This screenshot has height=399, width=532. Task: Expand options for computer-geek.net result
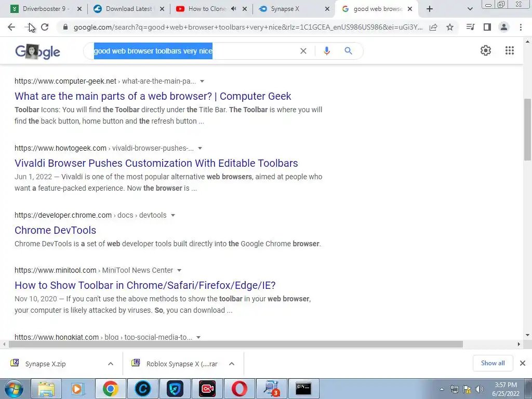[202, 81]
